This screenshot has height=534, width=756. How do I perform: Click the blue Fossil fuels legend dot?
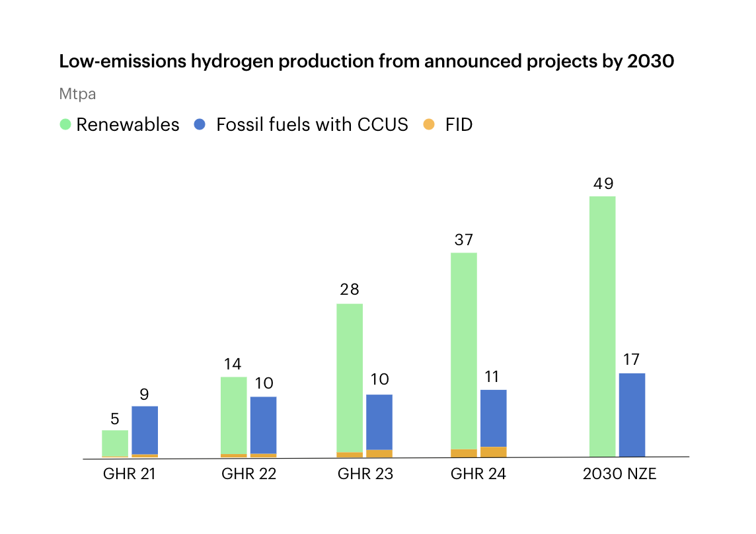coord(200,124)
